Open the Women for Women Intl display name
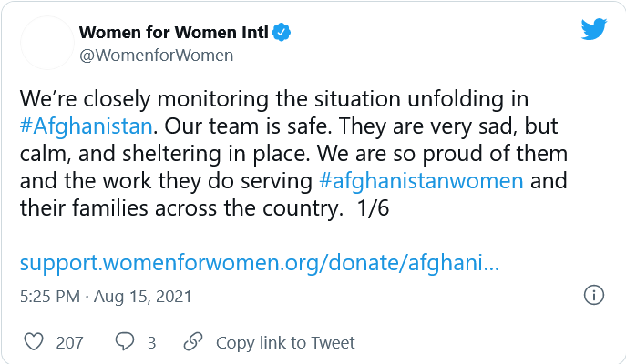Image resolution: width=626 pixels, height=364 pixels. tap(173, 34)
